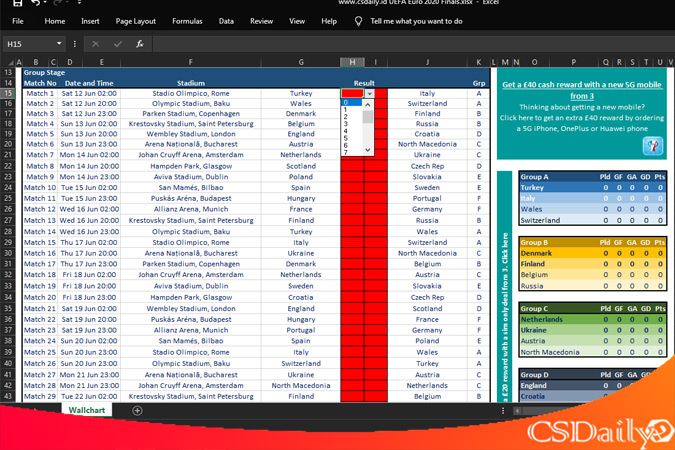The width and height of the screenshot is (675, 450).
Task: Select row 30 header
Action: pos(8,253)
